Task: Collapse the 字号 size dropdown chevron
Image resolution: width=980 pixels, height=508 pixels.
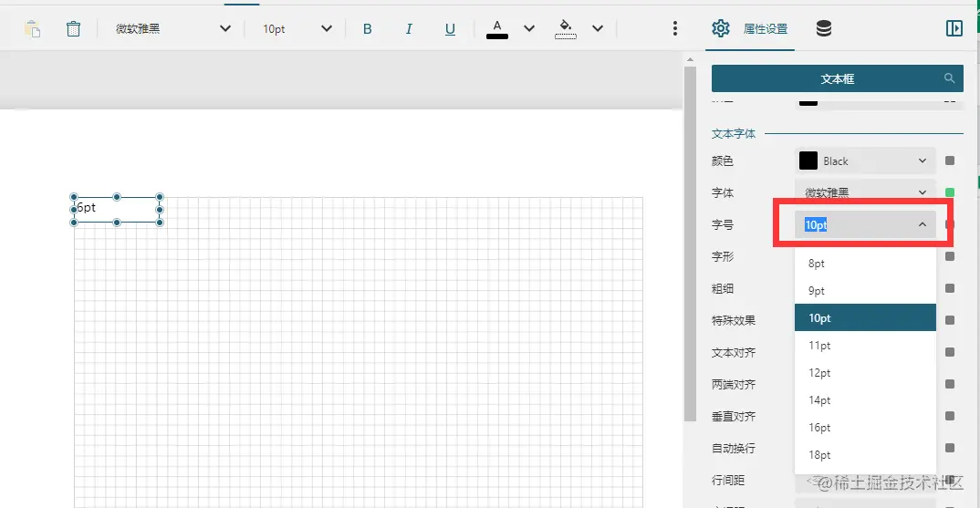Action: point(923,224)
